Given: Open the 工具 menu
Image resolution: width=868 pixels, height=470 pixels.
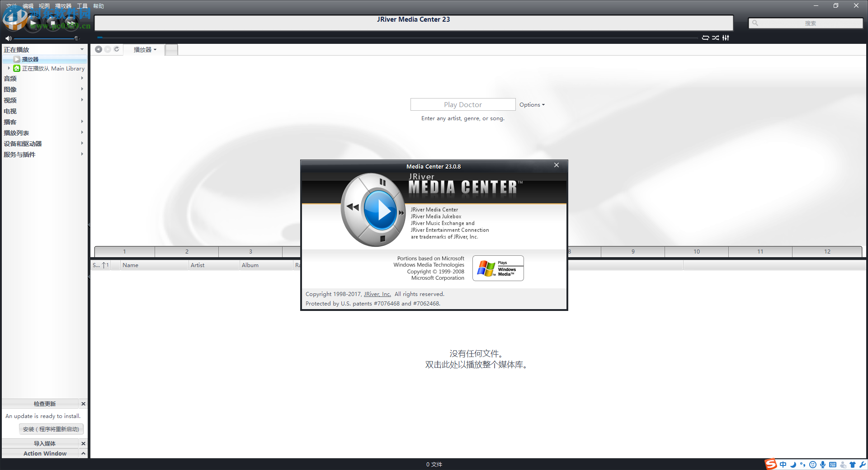Looking at the screenshot, I should (82, 6).
